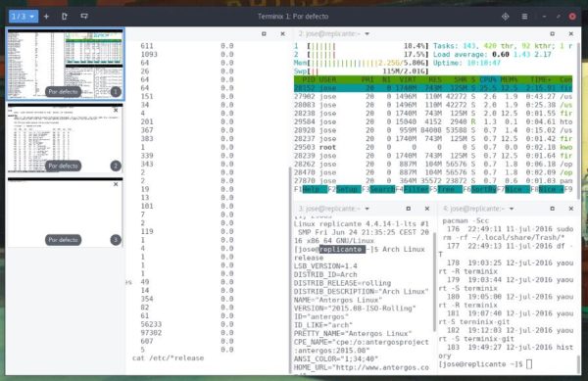Viewport: 588px width, 381px height.
Task: Select the highlighted htop process row 28152
Action: [433, 88]
